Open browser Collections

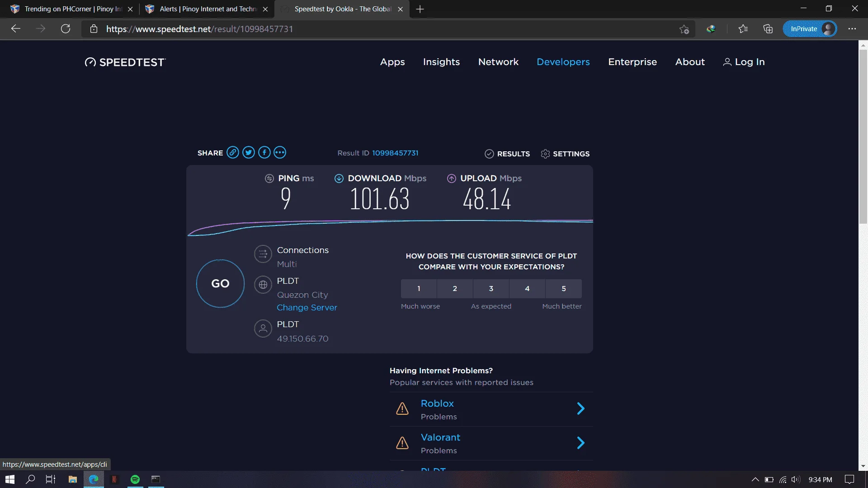pyautogui.click(x=768, y=29)
